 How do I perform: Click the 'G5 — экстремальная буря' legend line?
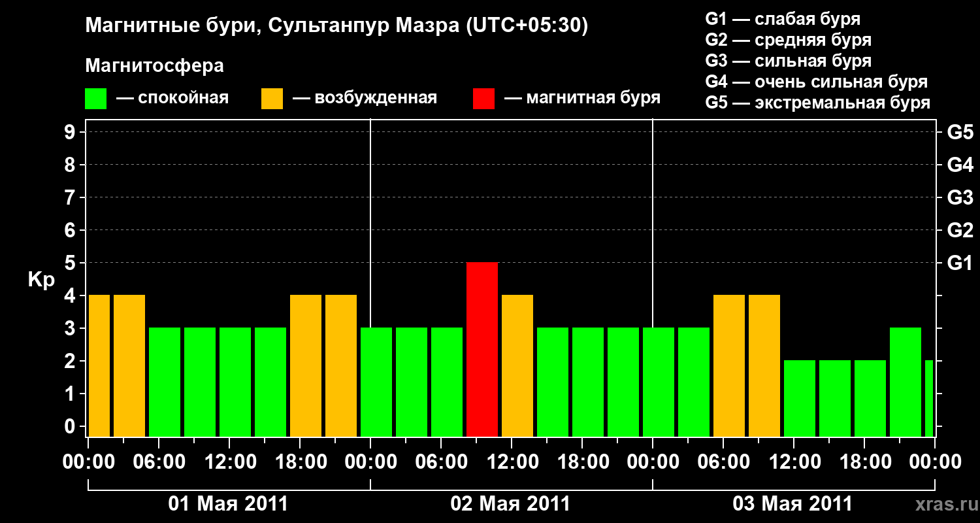click(x=818, y=103)
